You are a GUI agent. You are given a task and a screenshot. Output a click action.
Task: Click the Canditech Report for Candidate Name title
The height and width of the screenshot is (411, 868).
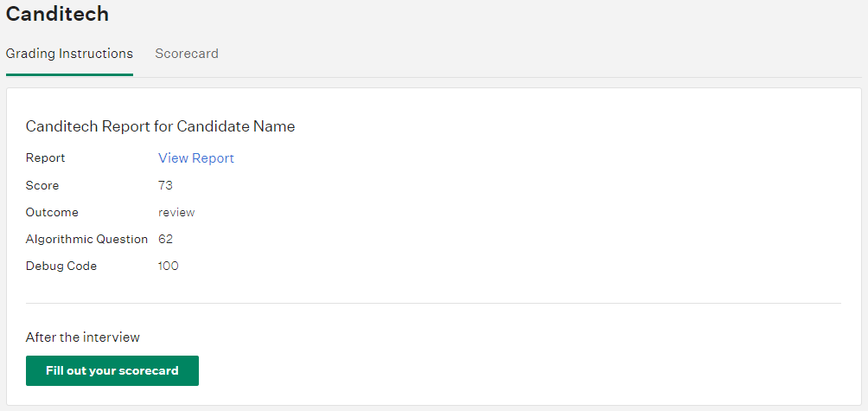pos(161,126)
